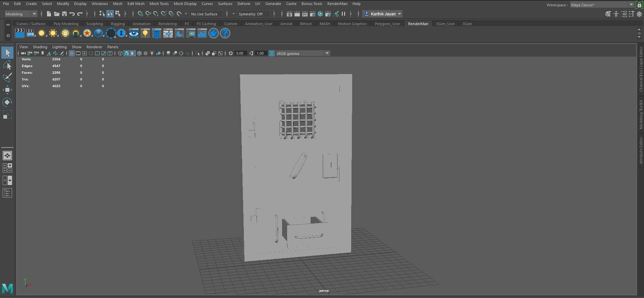Click the Open Scene folder icon
The width and height of the screenshot is (644, 298).
point(57,14)
